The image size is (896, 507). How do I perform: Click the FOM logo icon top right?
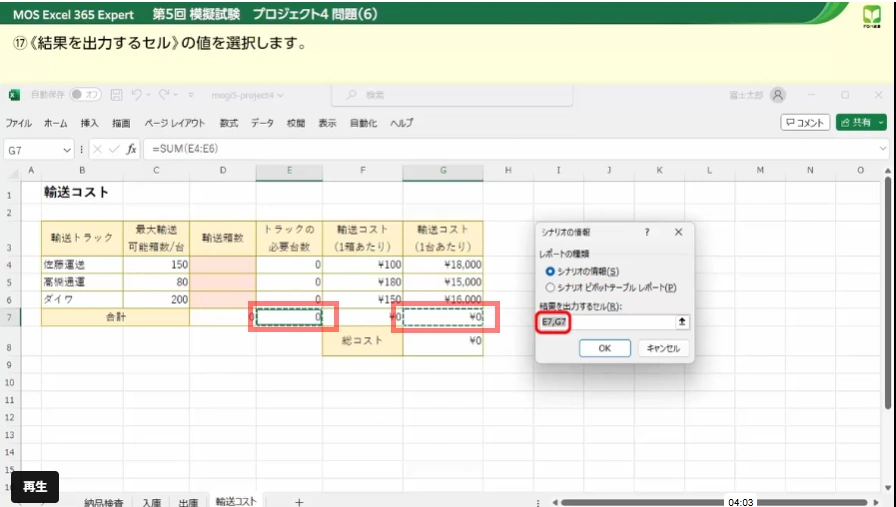click(872, 16)
